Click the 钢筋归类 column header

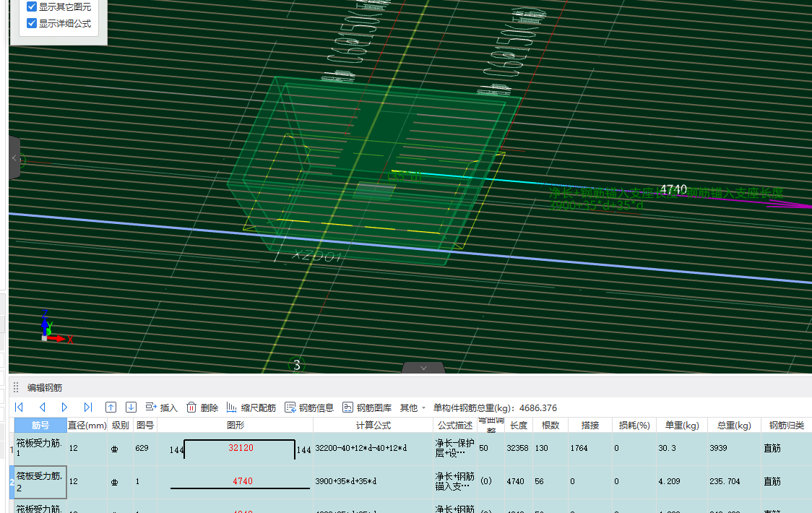point(786,425)
